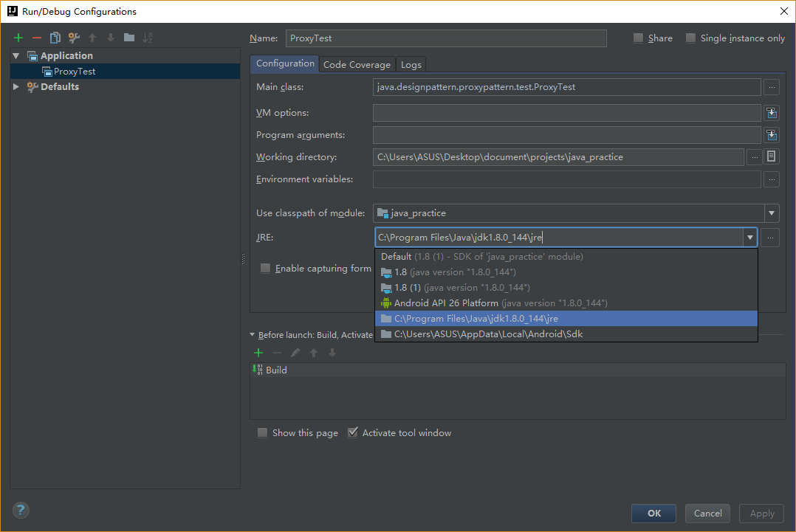Select Android Sdk path option
The width and height of the screenshot is (796, 532).
pos(566,334)
